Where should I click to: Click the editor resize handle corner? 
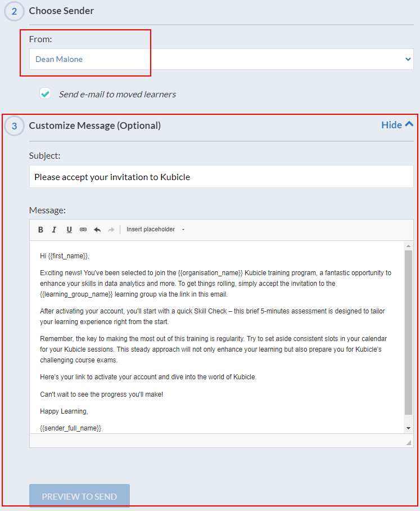pos(409,442)
